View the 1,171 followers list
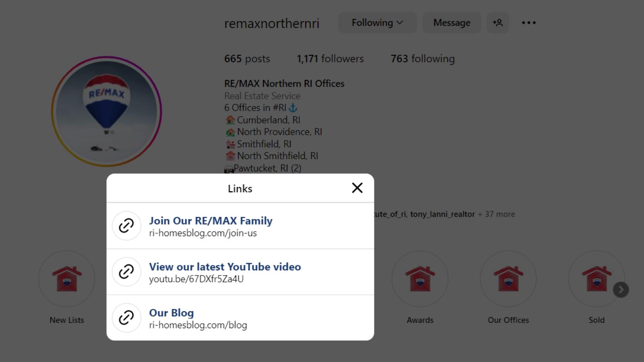 [330, 59]
